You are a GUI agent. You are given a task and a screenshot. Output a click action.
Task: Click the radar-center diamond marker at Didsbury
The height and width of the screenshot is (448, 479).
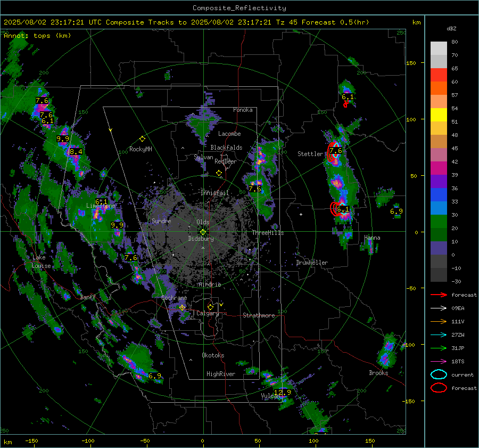point(203,232)
